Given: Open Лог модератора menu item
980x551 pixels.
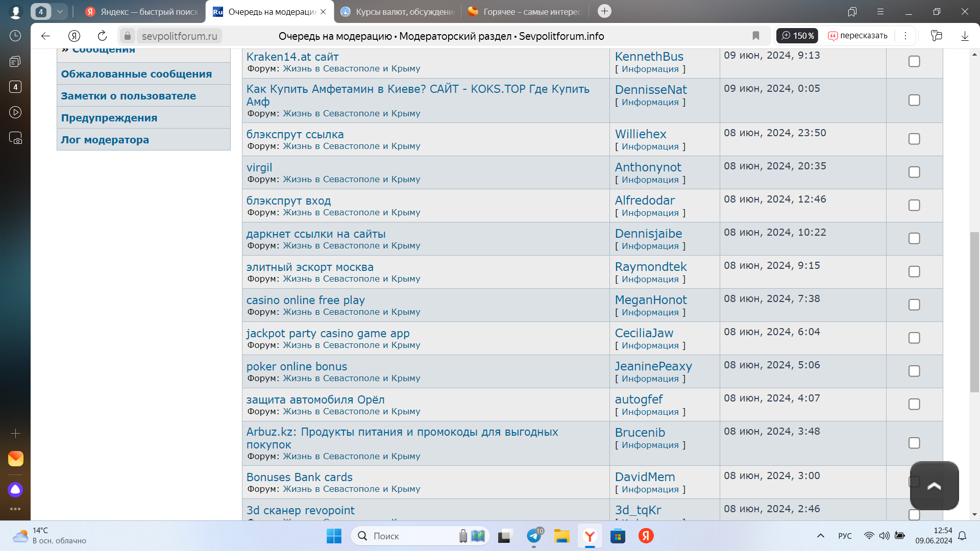Looking at the screenshot, I should [x=105, y=140].
